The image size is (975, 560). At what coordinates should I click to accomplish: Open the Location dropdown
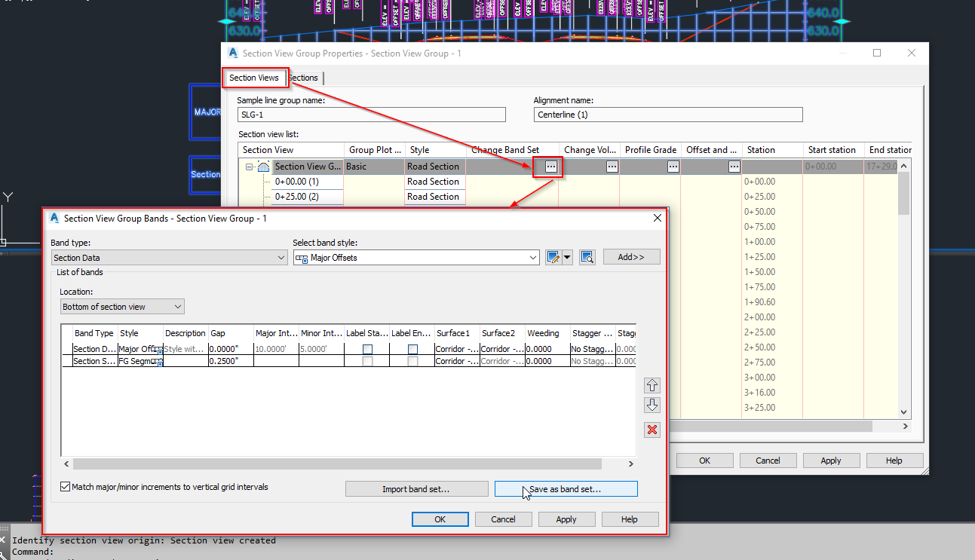click(x=179, y=306)
